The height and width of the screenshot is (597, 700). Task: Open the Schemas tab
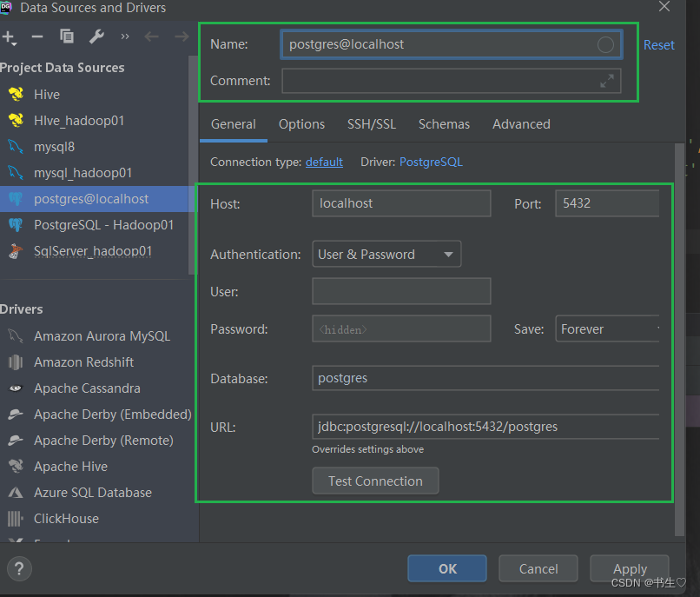[x=444, y=124]
